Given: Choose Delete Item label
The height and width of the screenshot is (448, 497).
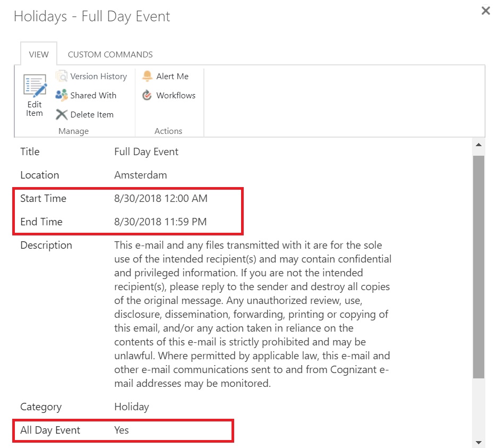Looking at the screenshot, I should [x=92, y=115].
